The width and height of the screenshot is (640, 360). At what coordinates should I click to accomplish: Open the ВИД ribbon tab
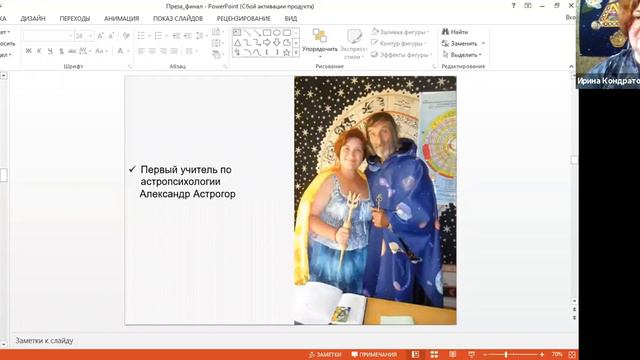[291, 18]
